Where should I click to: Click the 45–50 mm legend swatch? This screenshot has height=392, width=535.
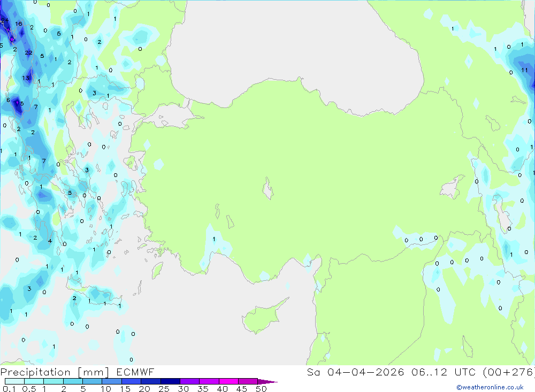pyautogui.click(x=248, y=381)
